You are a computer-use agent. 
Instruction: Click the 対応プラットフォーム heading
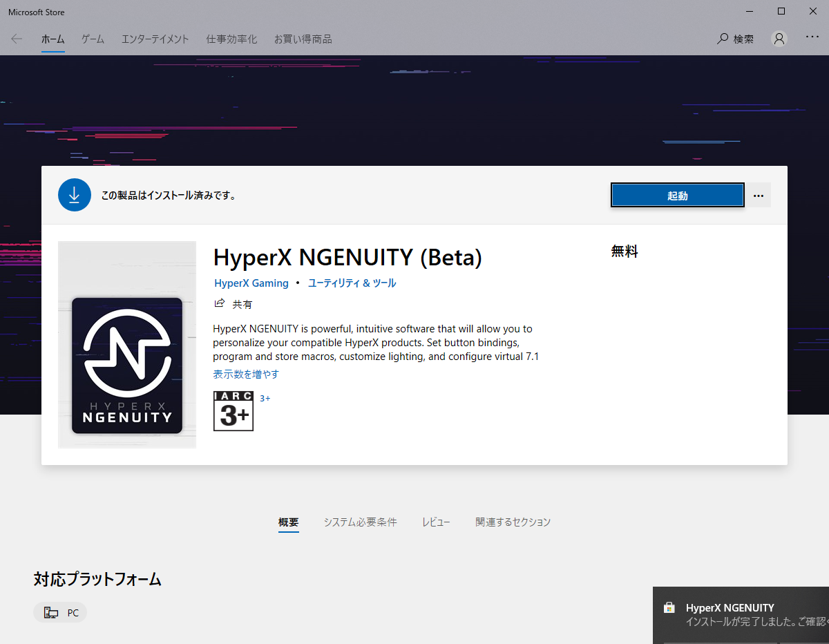(97, 579)
